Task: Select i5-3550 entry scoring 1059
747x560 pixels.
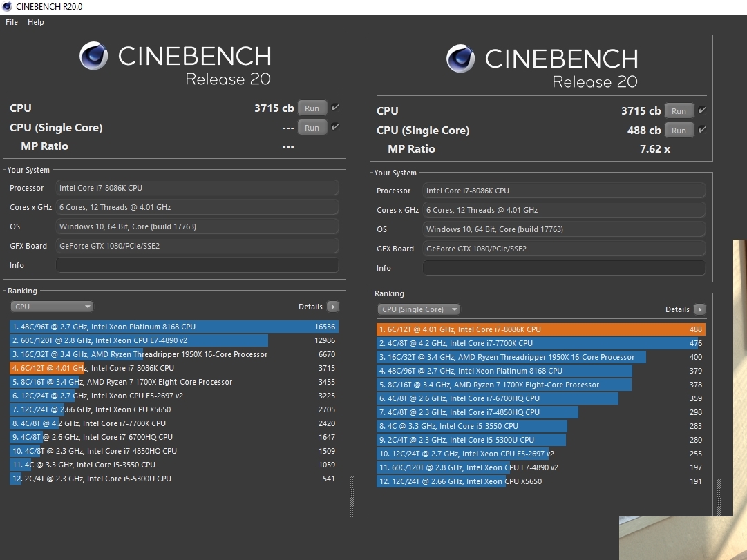Action: pyautogui.click(x=174, y=465)
